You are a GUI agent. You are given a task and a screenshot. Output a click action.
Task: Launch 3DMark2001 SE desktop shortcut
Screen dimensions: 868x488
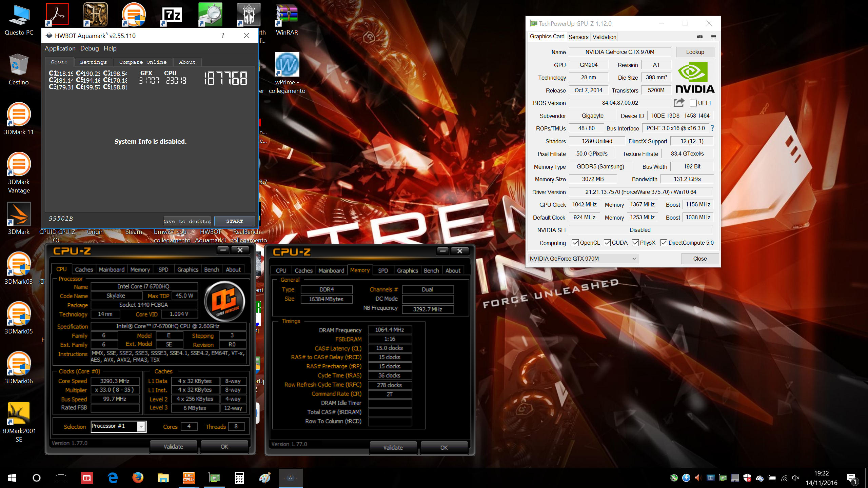pyautogui.click(x=19, y=422)
